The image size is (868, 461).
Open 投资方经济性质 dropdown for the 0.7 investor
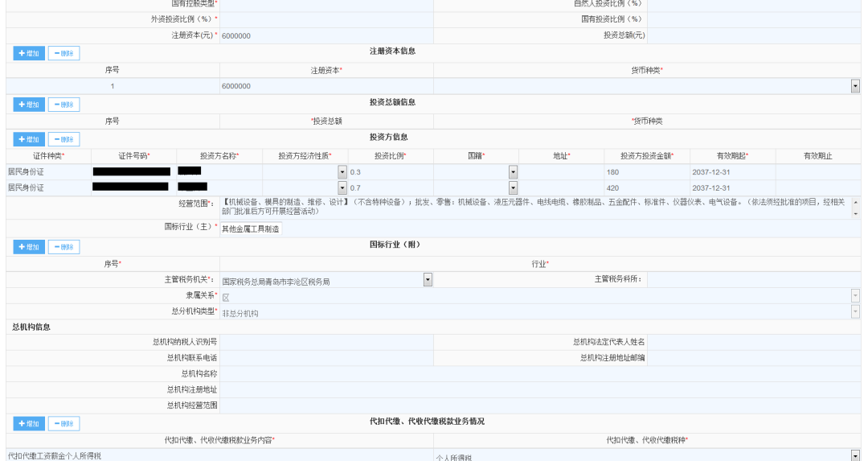[342, 187]
